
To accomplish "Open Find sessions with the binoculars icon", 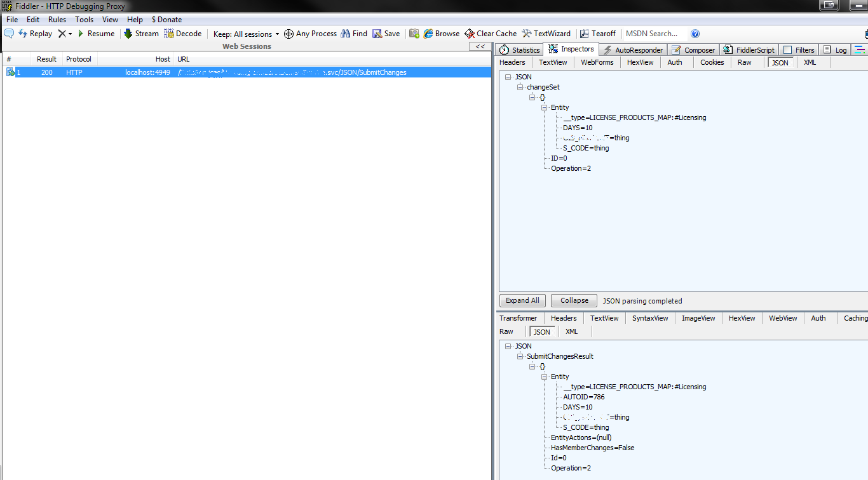I will click(x=354, y=34).
